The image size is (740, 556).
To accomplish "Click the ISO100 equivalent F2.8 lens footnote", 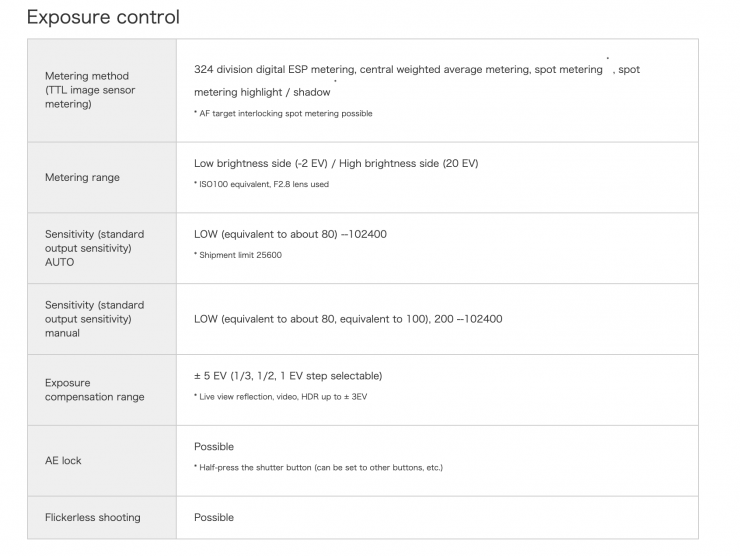I will click(x=261, y=185).
